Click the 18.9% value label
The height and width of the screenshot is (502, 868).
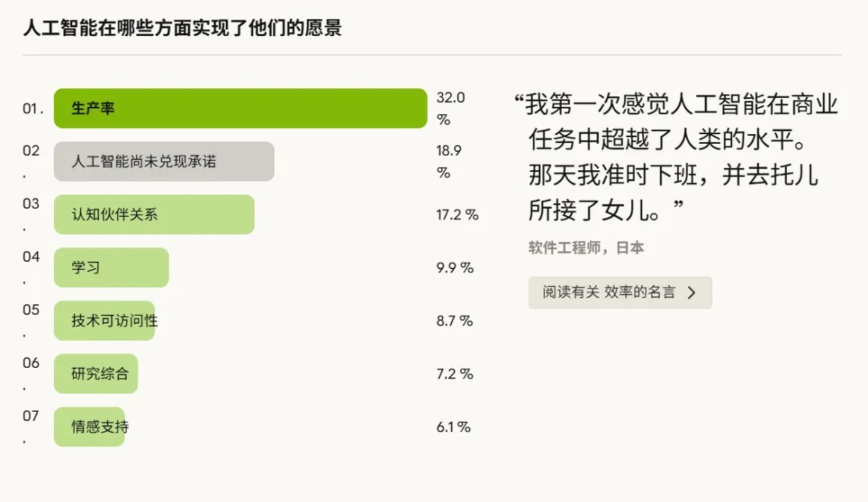448,161
